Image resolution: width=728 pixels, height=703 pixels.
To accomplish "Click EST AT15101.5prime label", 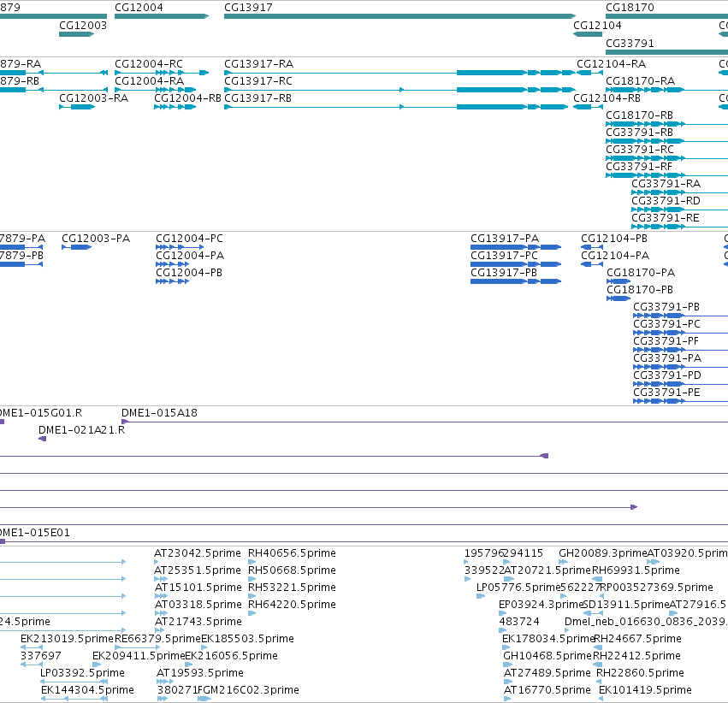I will coord(198,588).
